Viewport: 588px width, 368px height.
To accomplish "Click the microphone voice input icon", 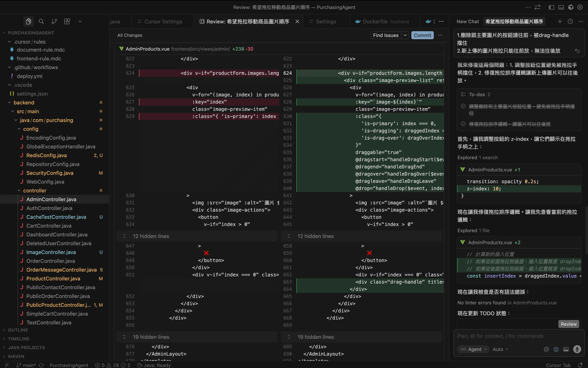I will (x=577, y=349).
